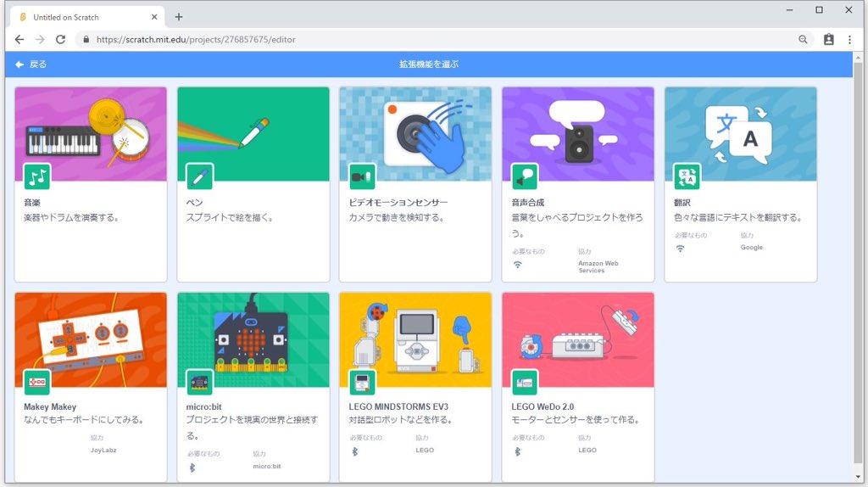Click the URL address field
Image resolution: width=868 pixels, height=487 pixels.
(442, 39)
